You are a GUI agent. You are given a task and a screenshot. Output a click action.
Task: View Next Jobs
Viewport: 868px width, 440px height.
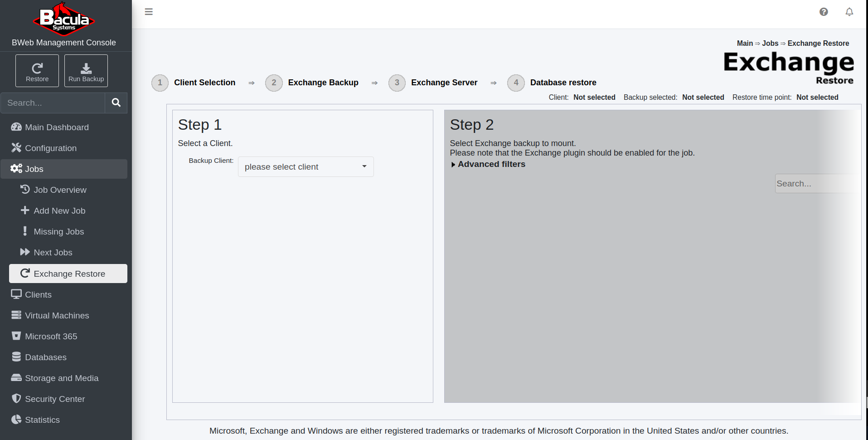point(68,252)
